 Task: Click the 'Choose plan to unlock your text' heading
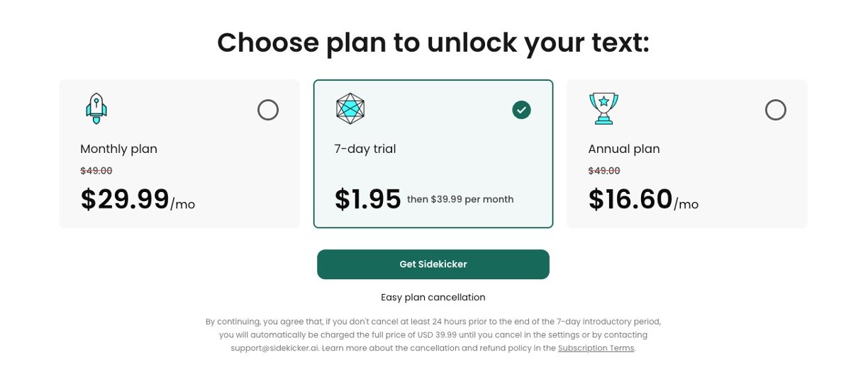(433, 42)
